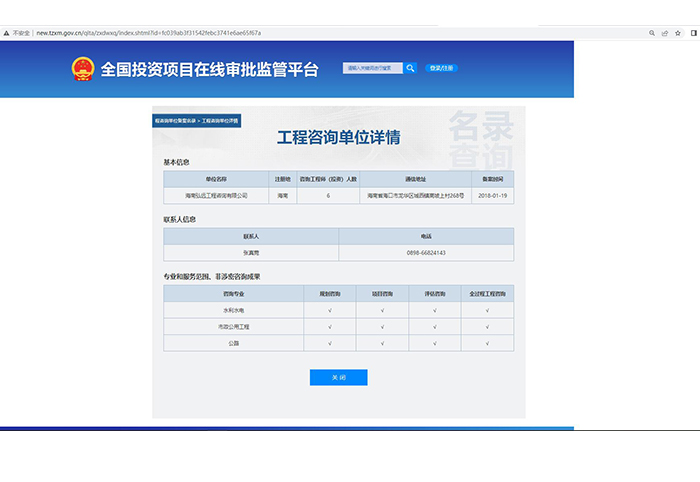Viewport: 700px width, 482px height.
Task: Click the phone number 0898-66824143
Action: [426, 253]
